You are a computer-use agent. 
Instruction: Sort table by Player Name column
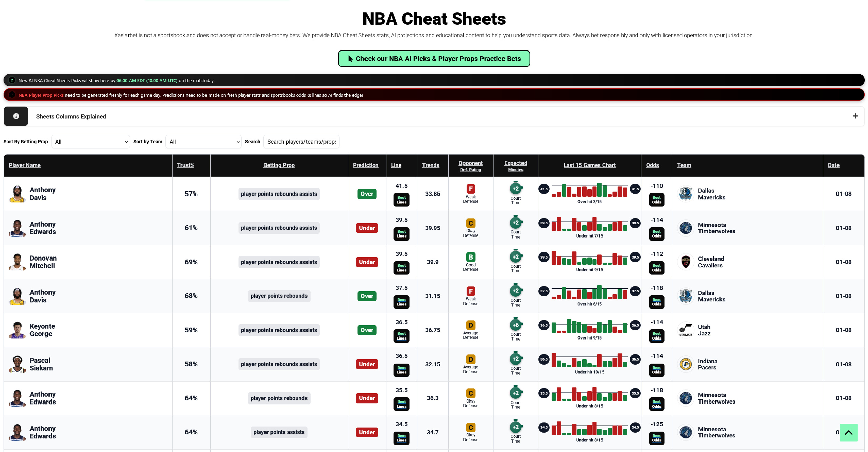click(25, 165)
